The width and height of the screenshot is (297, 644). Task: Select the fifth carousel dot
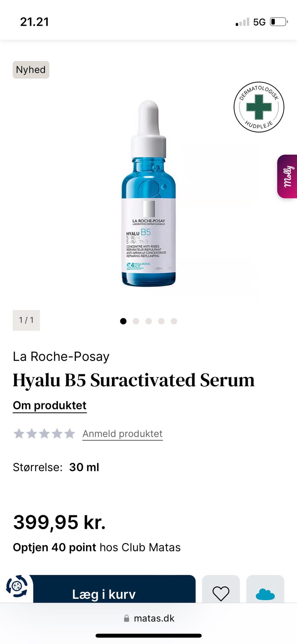pyautogui.click(x=174, y=321)
